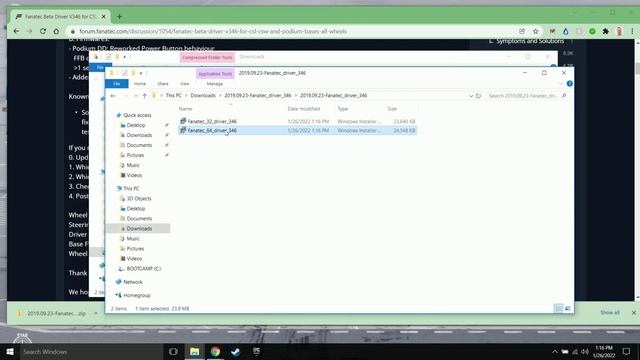
Task: Close the Fanatec Beta Driver tab
Action: pos(103,17)
